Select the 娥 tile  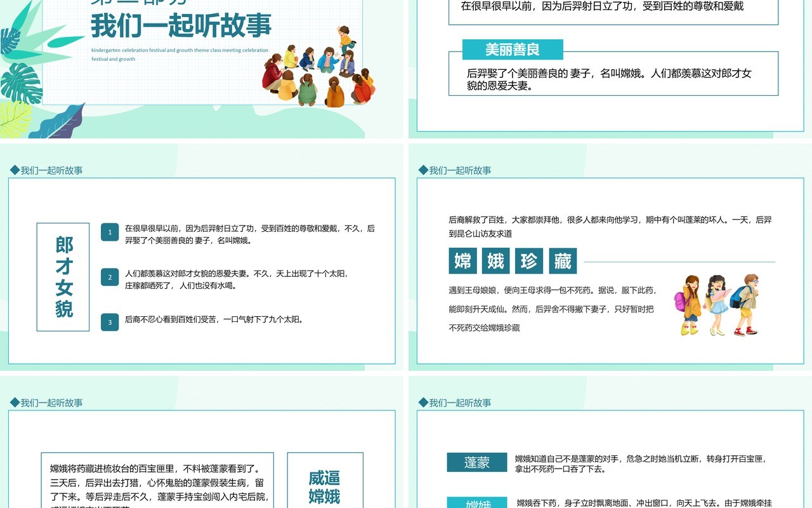(x=496, y=261)
